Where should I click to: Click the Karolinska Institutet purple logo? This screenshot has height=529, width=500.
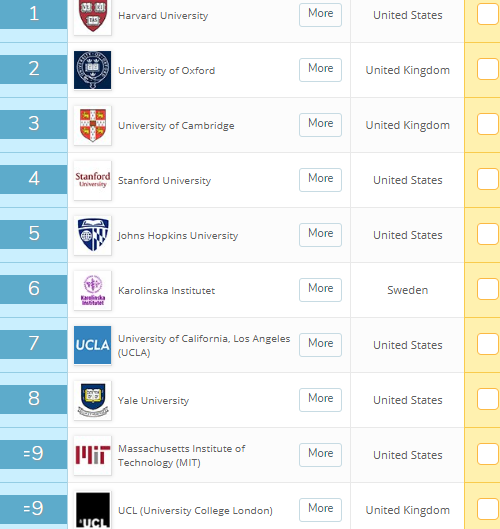click(x=93, y=290)
